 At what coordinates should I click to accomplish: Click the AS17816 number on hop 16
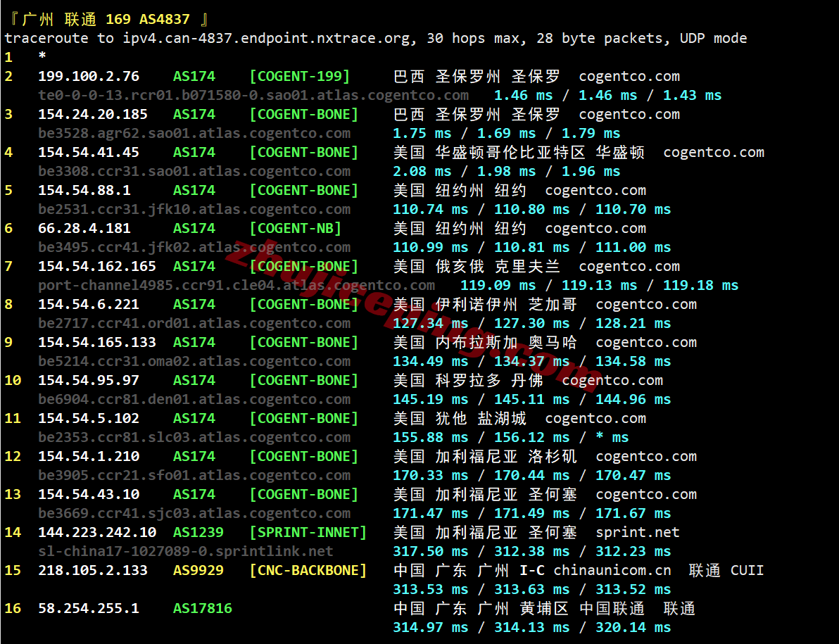click(203, 608)
